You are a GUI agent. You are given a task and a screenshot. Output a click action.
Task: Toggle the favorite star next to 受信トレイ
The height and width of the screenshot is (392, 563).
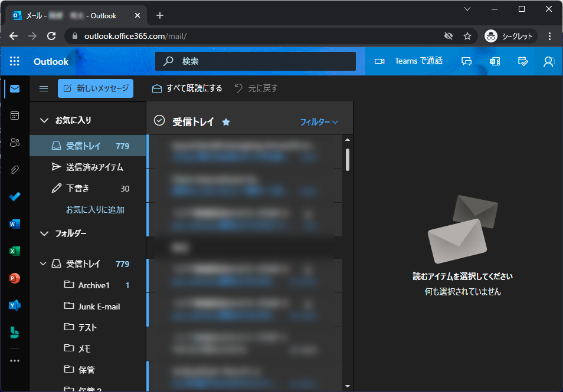[225, 122]
